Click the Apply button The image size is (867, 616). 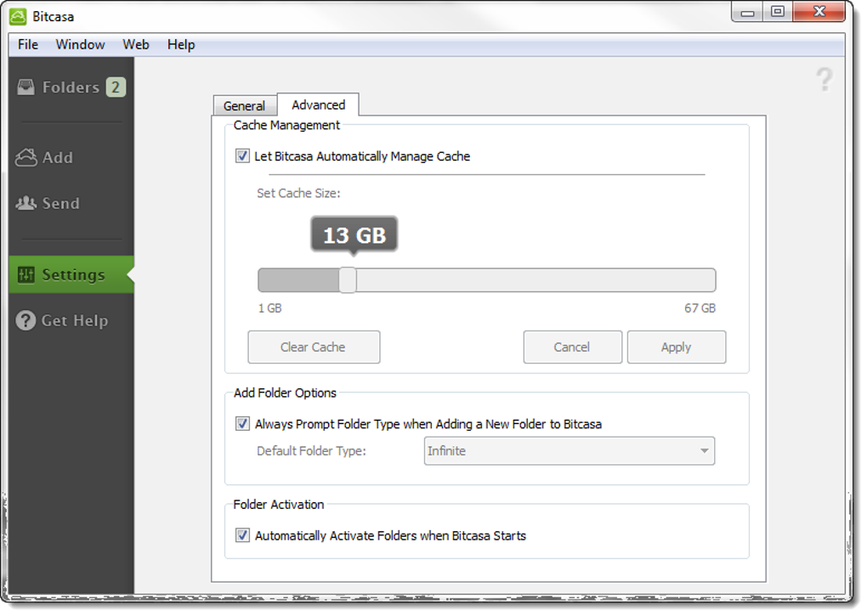coord(677,347)
